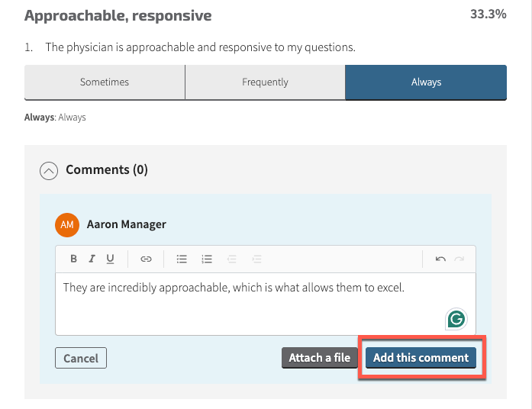Viewport: 532px width, 409px height.
Task: Click inside the comment text area
Action: (x=266, y=304)
